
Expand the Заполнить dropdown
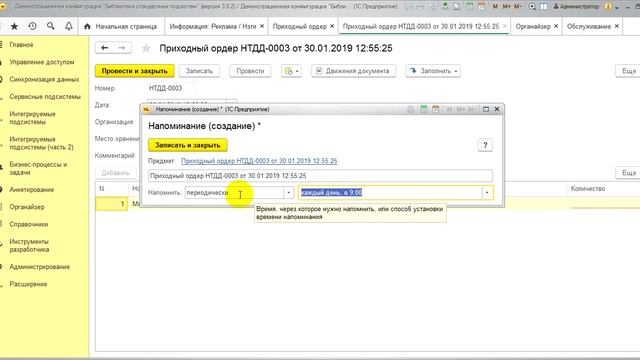point(433,71)
